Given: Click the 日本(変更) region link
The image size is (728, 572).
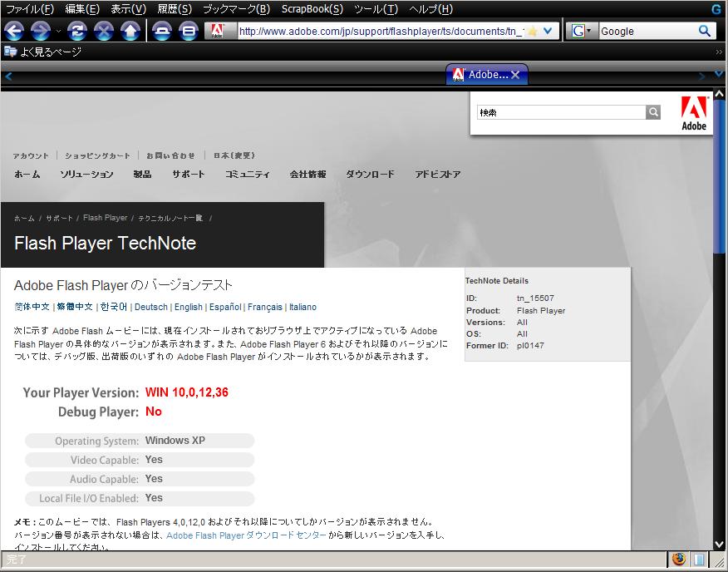Looking at the screenshot, I should (234, 155).
